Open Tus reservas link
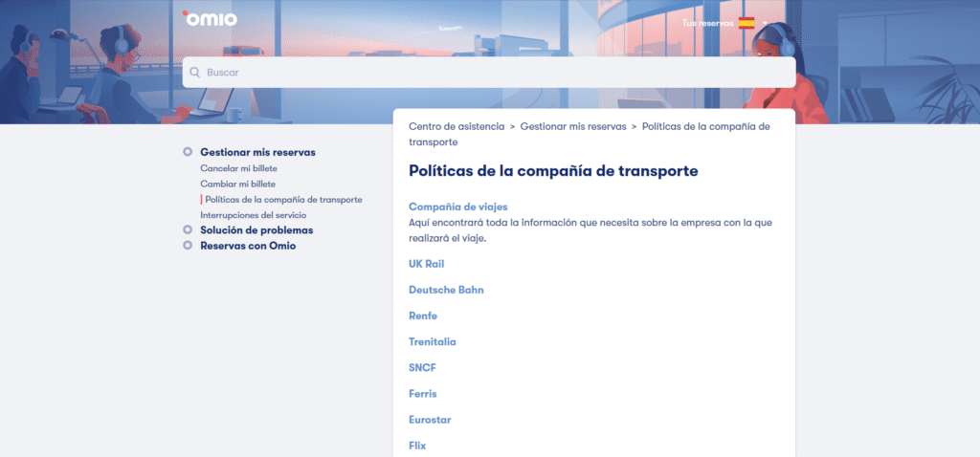The height and width of the screenshot is (457, 980). [x=707, y=23]
